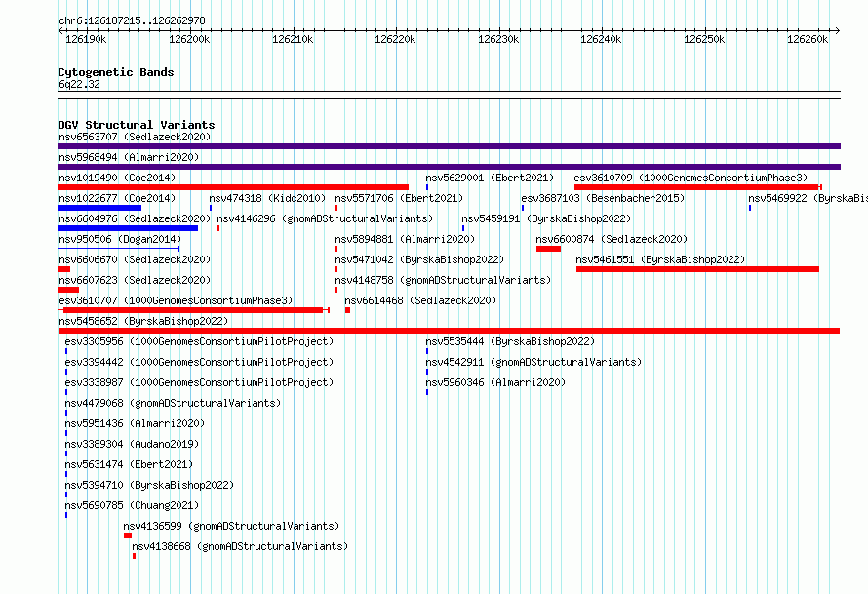
Task: Open nsv474318 (Kidd2010) variant
Action: click(x=267, y=198)
